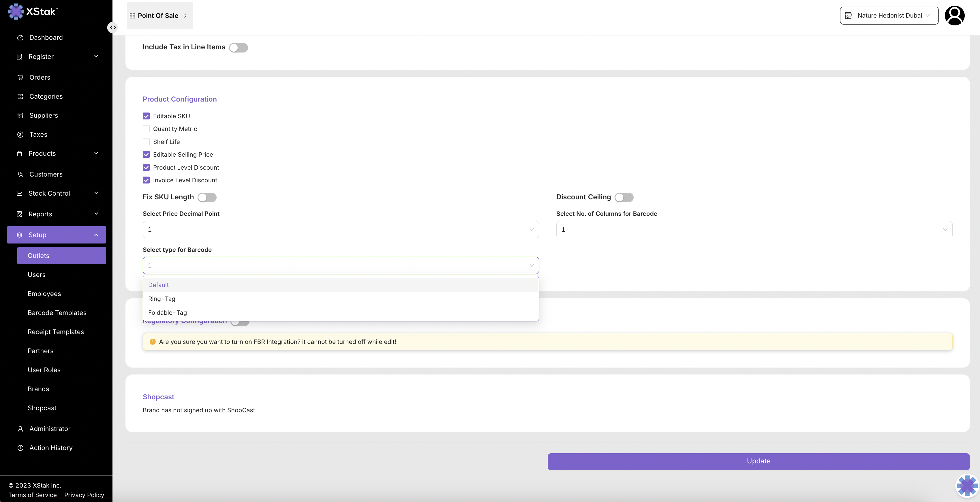This screenshot has height=502, width=980.
Task: Click the Dashboard gauge icon
Action: pos(20,38)
